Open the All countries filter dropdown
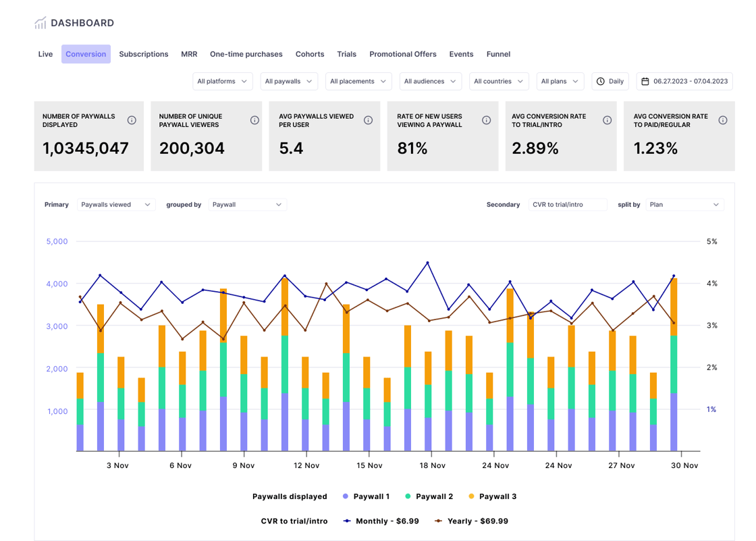756x541 pixels. [x=498, y=81]
